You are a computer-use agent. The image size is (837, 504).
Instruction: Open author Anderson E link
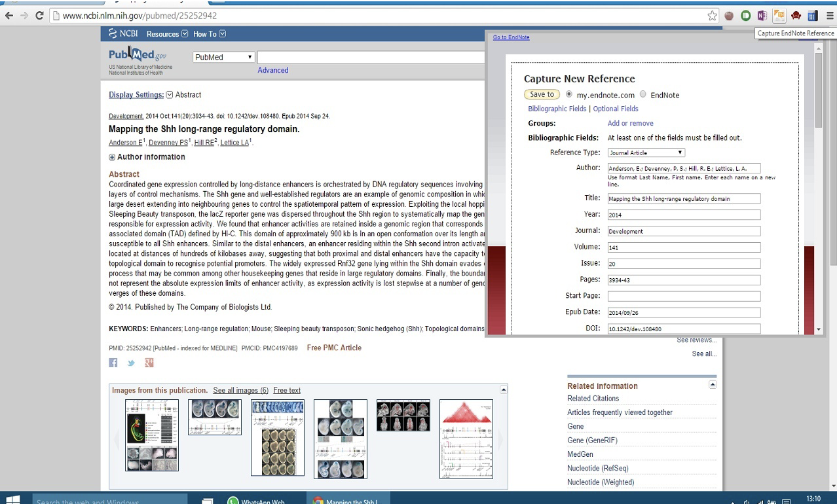(x=124, y=143)
